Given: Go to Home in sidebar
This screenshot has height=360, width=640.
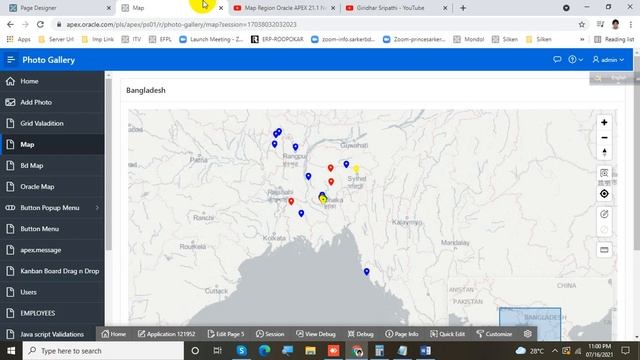Looking at the screenshot, I should (x=52, y=81).
